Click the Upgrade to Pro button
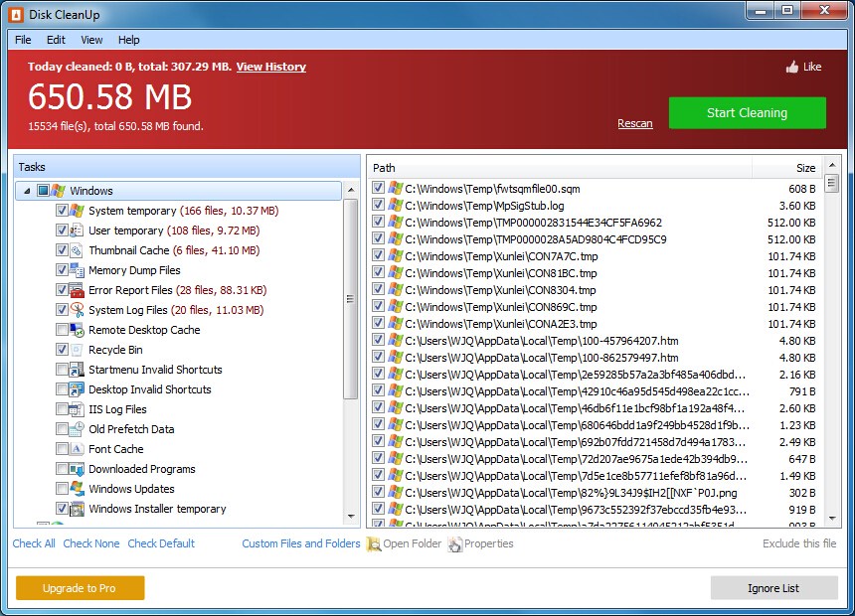This screenshot has width=855, height=616. pyautogui.click(x=81, y=588)
